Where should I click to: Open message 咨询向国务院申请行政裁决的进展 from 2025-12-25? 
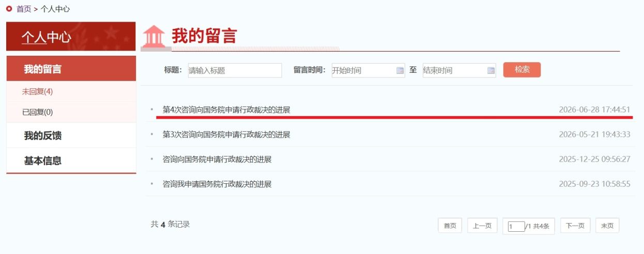pyautogui.click(x=217, y=160)
